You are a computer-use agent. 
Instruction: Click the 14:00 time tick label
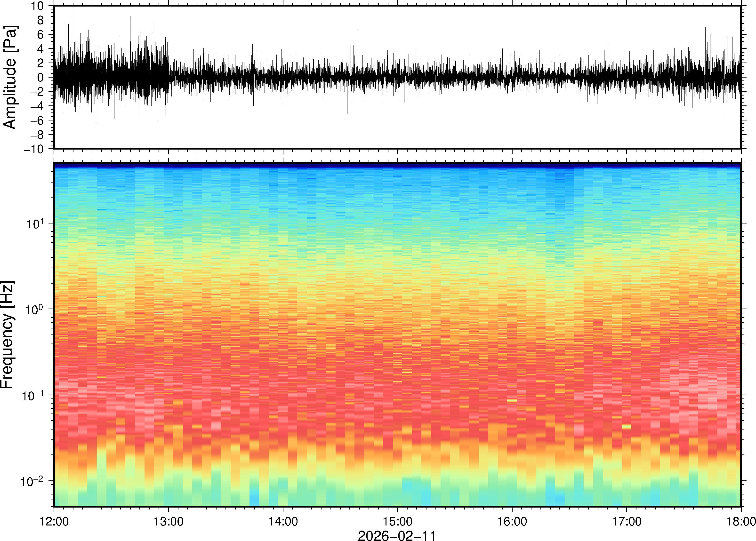click(283, 521)
